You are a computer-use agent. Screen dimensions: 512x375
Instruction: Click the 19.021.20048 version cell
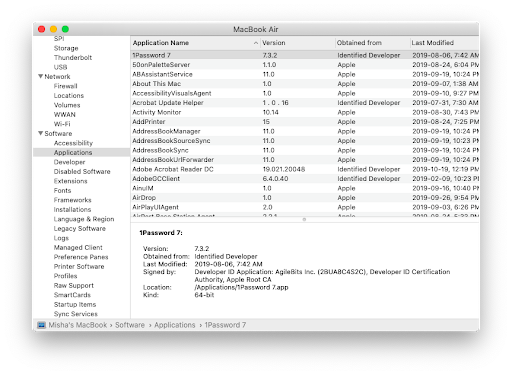pos(284,169)
